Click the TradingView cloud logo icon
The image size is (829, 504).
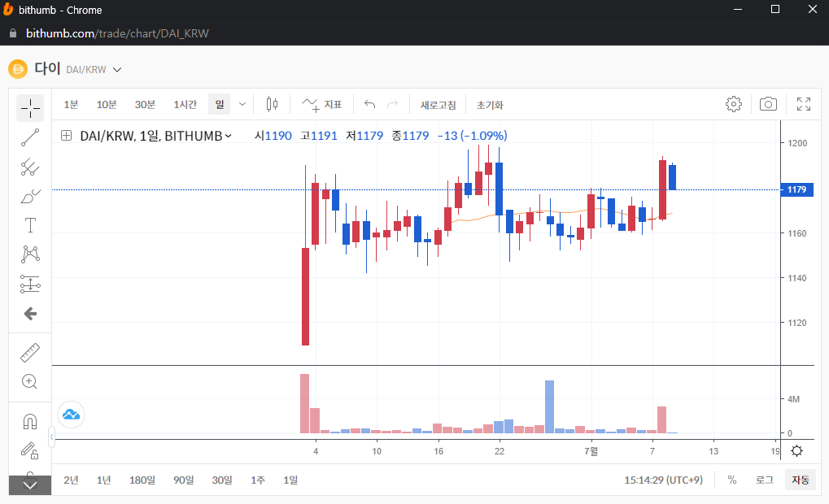(x=71, y=415)
